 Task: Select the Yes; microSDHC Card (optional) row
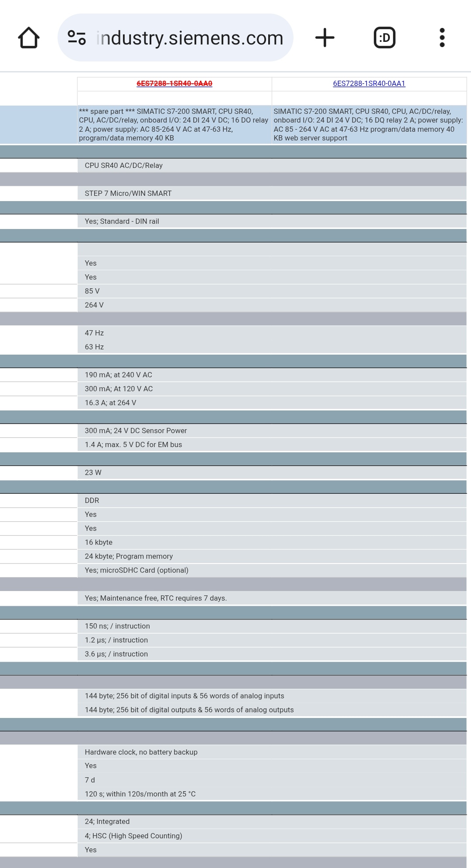tap(272, 570)
